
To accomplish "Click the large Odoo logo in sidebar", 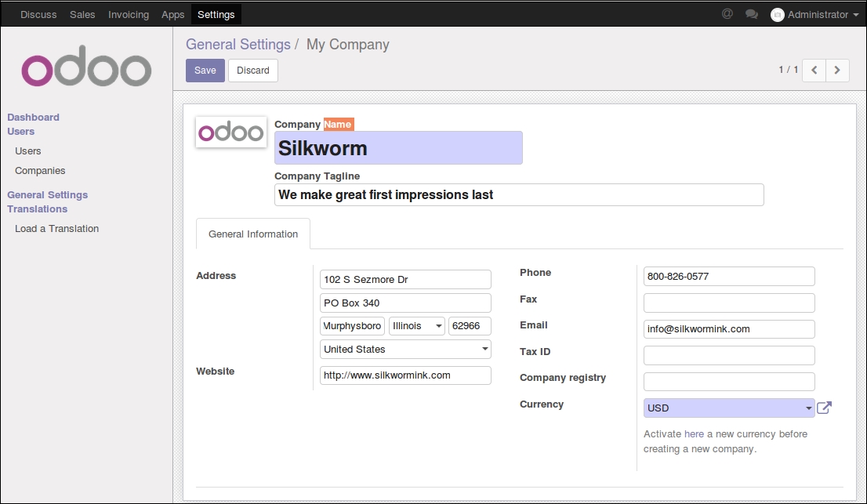I will 86,66.
